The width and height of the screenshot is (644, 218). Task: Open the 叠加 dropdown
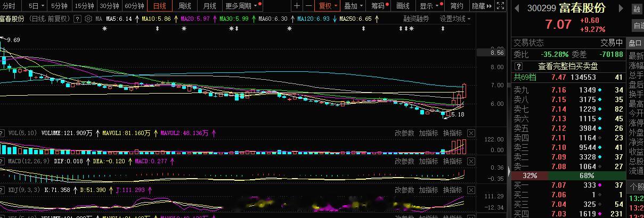click(x=354, y=6)
